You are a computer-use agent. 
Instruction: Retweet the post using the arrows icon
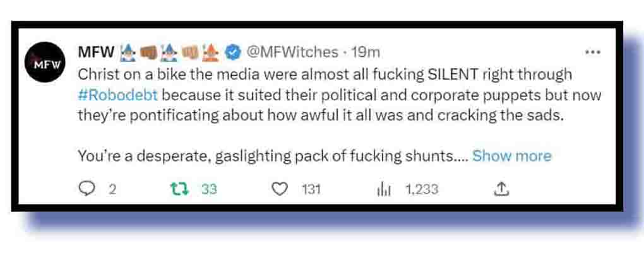[180, 189]
